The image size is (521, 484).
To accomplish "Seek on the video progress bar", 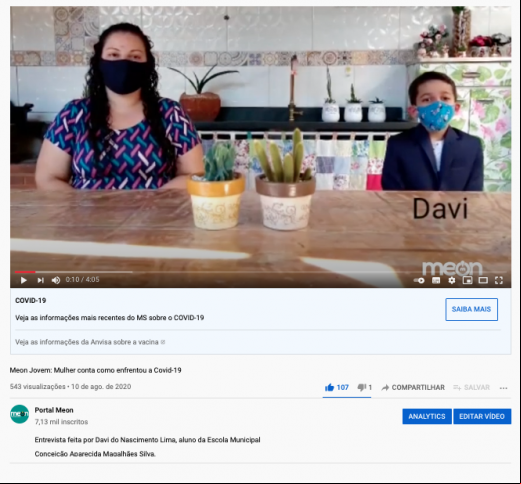I will [260, 272].
